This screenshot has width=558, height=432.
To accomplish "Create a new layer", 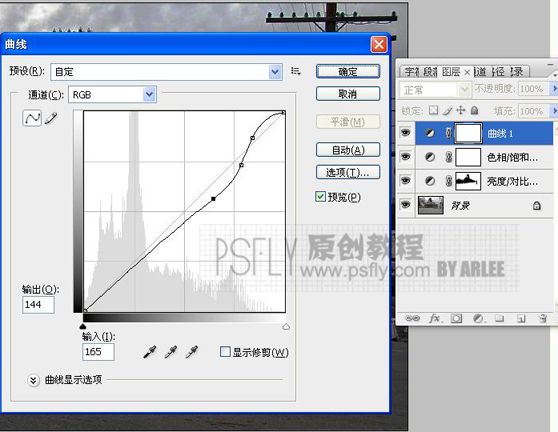I will [x=521, y=318].
